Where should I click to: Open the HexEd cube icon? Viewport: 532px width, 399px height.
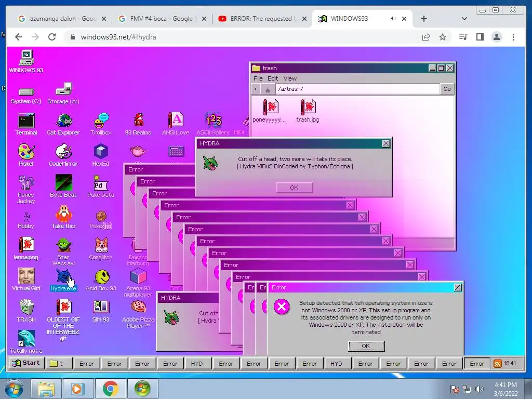click(x=101, y=155)
